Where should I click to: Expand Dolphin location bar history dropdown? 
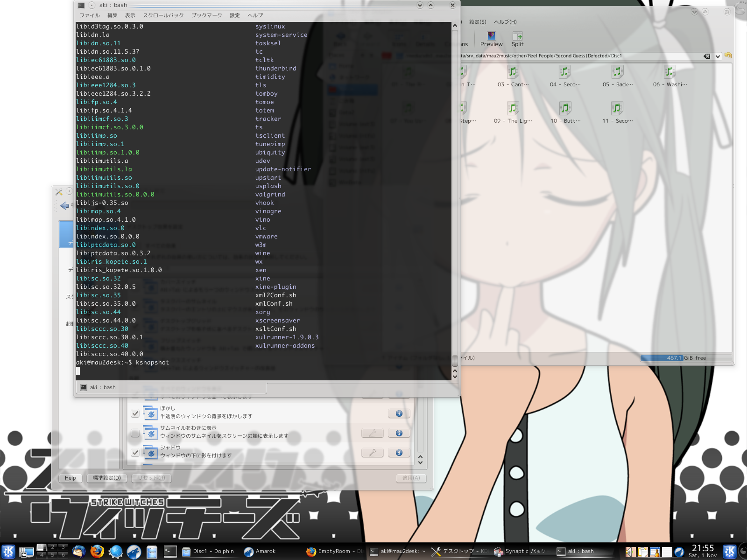pyautogui.click(x=718, y=56)
